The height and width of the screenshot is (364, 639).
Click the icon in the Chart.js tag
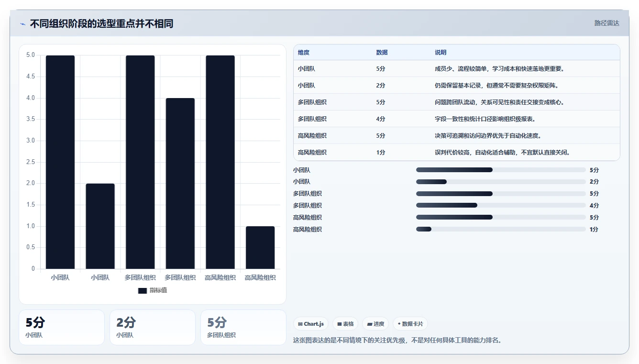(300, 324)
